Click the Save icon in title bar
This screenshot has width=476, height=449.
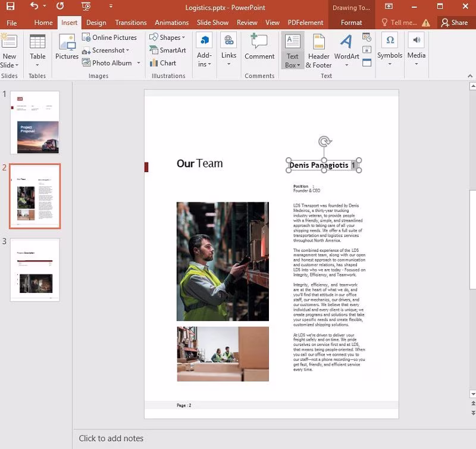10,7
